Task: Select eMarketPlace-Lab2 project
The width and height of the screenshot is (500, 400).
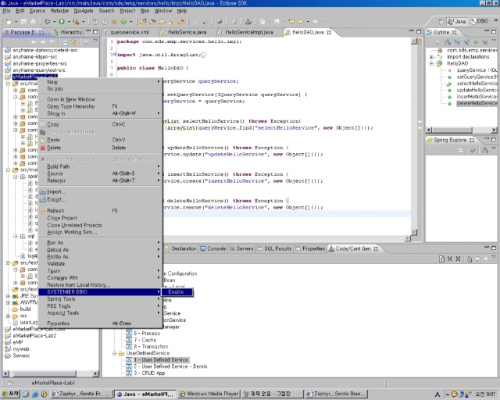Action: [x=34, y=336]
